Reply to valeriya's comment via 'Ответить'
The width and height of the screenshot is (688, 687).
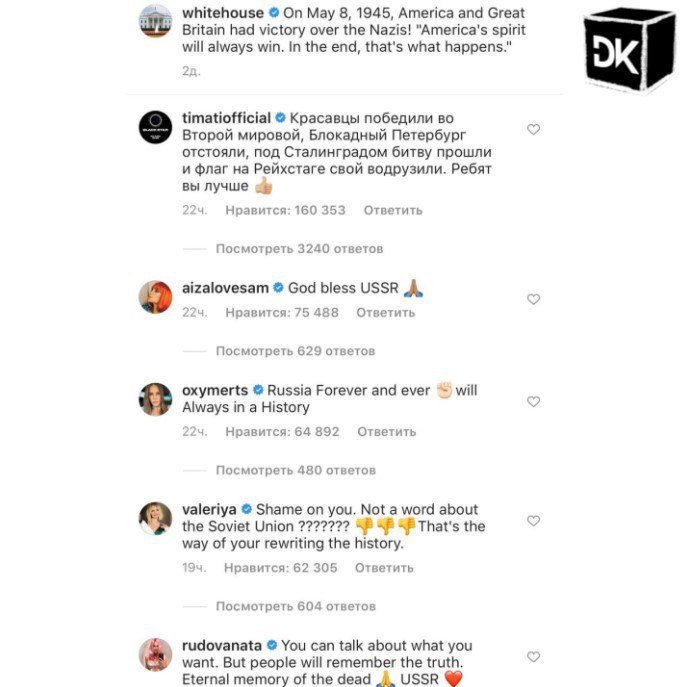point(384,568)
